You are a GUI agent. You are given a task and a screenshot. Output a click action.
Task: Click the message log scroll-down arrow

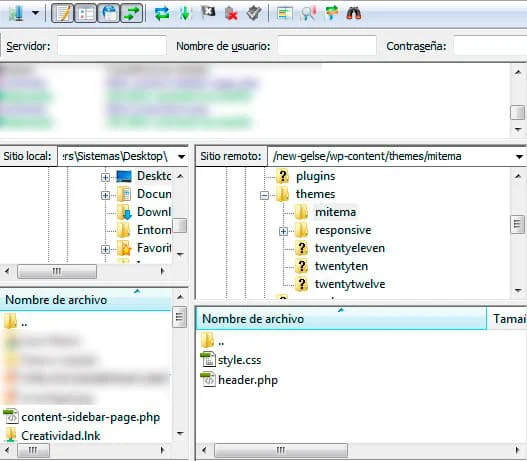click(x=518, y=130)
